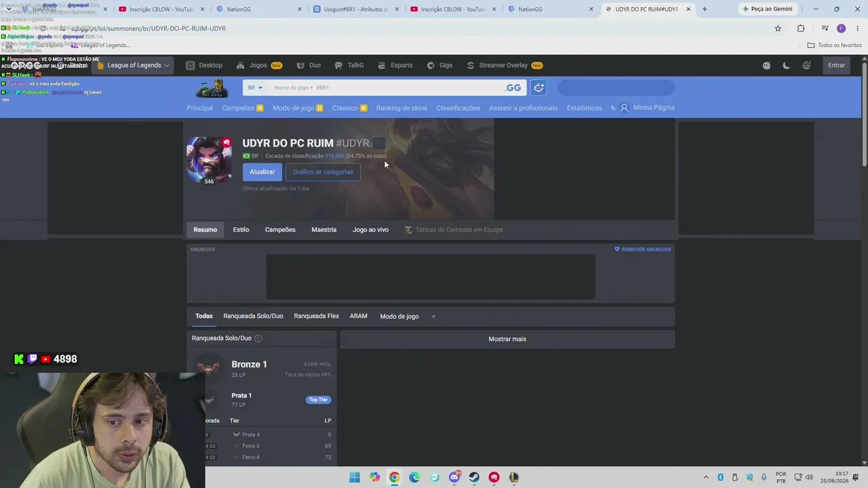The height and width of the screenshot is (488, 868).
Task: Click the Bronze 1 rank emblem
Action: [x=208, y=367]
